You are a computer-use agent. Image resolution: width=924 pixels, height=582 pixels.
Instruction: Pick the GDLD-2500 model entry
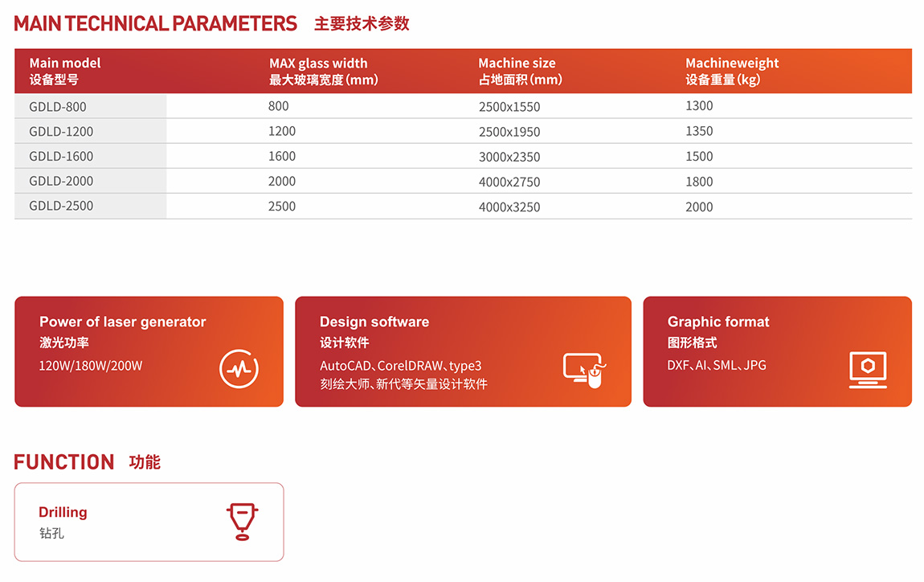(61, 206)
